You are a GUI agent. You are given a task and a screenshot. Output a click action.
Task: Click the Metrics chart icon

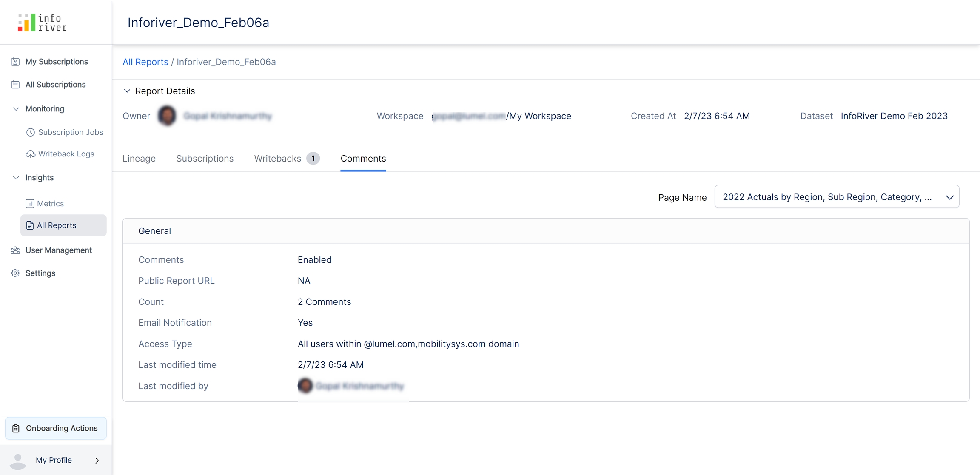30,204
